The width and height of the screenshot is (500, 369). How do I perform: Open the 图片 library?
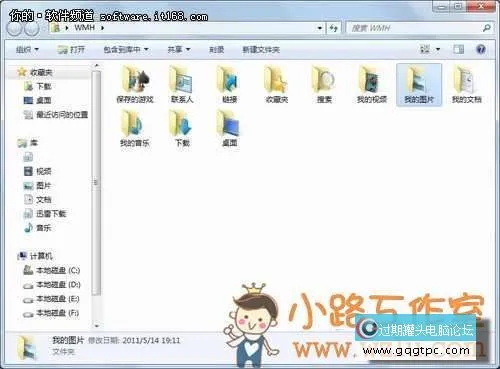coord(38,185)
